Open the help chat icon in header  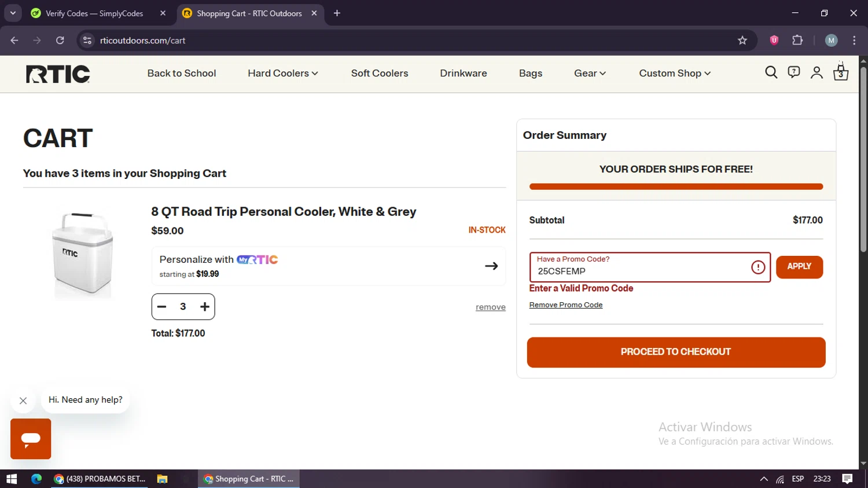click(x=793, y=72)
